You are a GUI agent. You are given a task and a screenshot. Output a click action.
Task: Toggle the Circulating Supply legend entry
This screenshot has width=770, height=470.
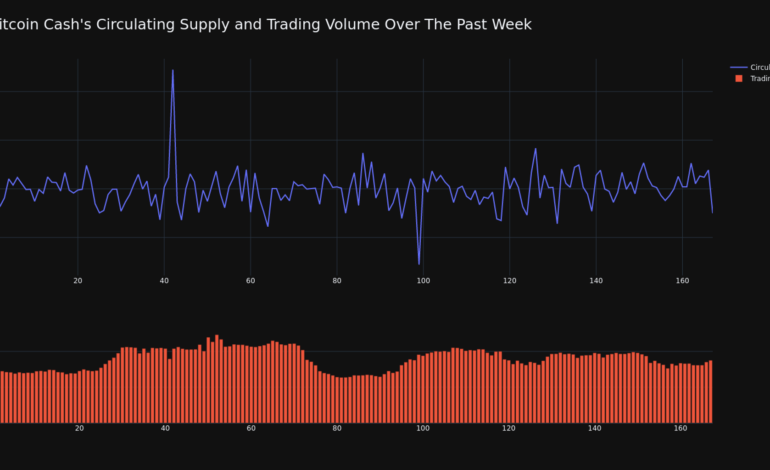click(x=750, y=67)
